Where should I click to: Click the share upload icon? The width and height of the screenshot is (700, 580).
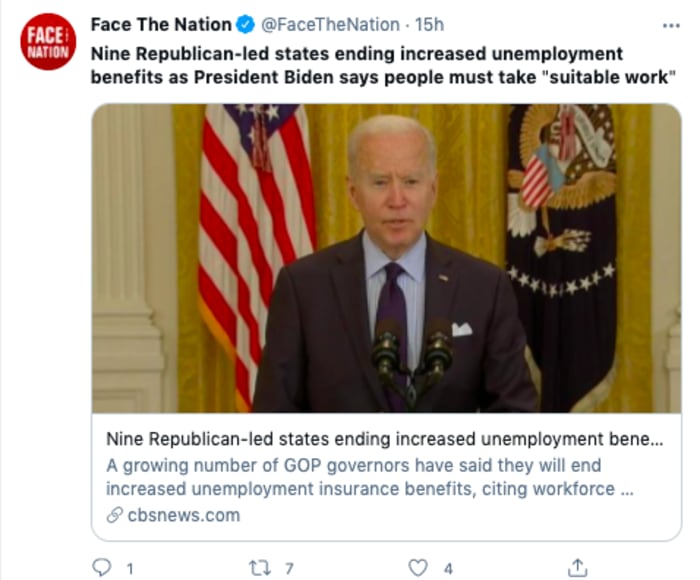point(577,567)
